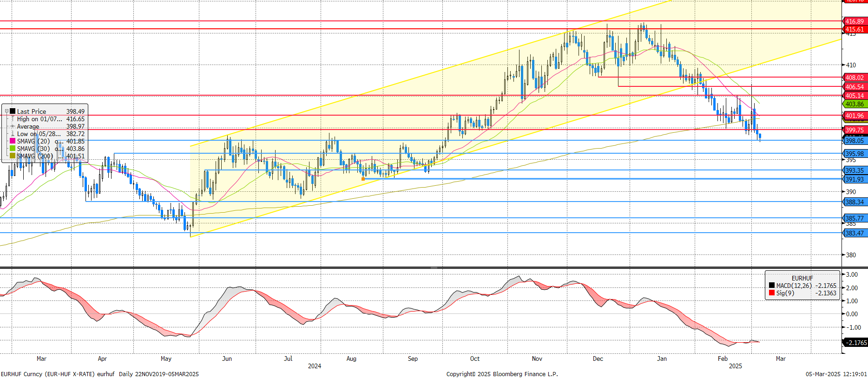Select the 416.89 red resistance level tag

click(855, 21)
